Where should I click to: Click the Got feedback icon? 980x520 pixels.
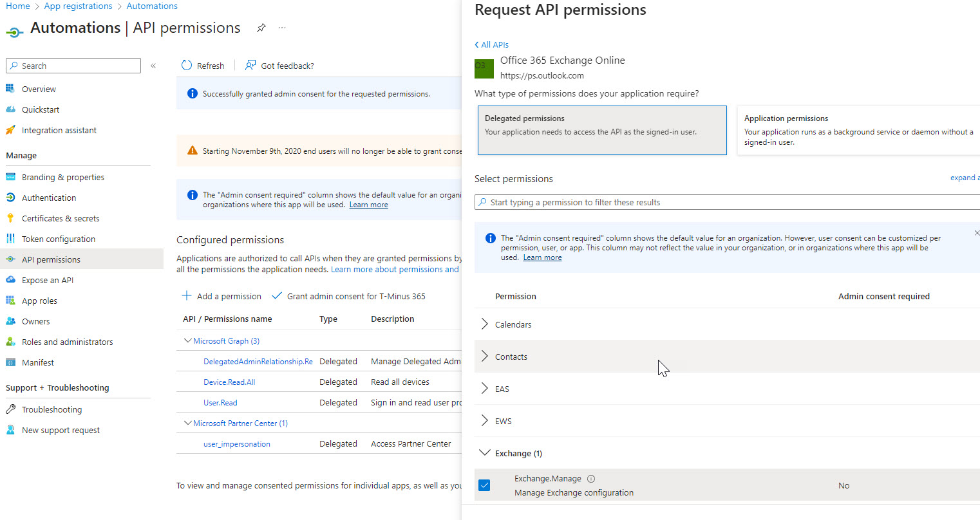pyautogui.click(x=250, y=66)
